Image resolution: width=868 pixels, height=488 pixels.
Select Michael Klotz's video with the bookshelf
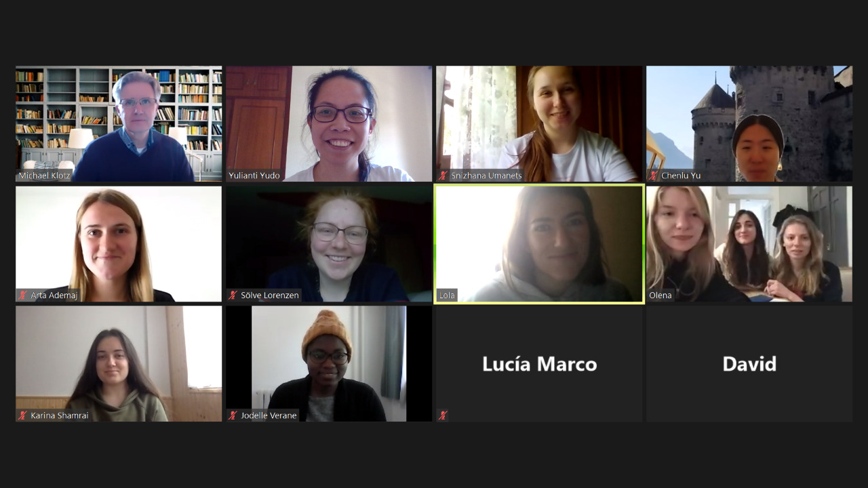click(x=119, y=123)
